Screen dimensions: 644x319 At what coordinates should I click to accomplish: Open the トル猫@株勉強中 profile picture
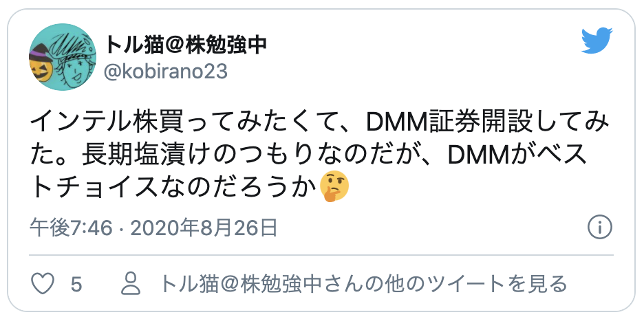tap(63, 57)
